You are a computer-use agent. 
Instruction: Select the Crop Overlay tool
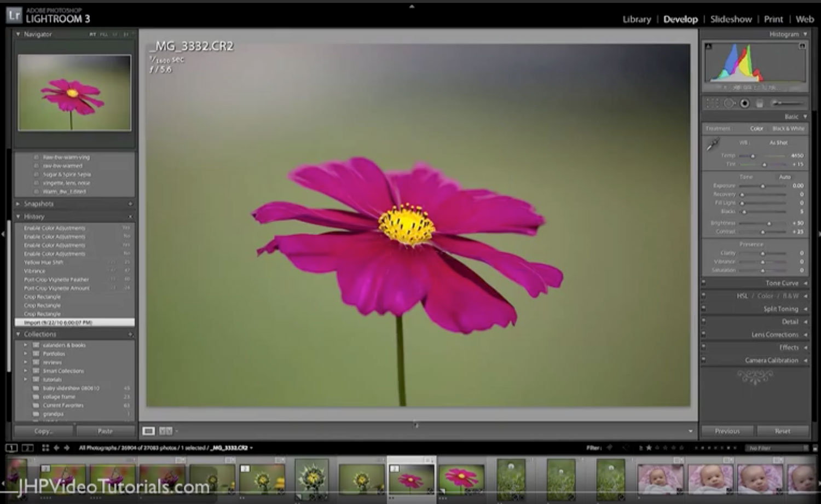(x=712, y=103)
